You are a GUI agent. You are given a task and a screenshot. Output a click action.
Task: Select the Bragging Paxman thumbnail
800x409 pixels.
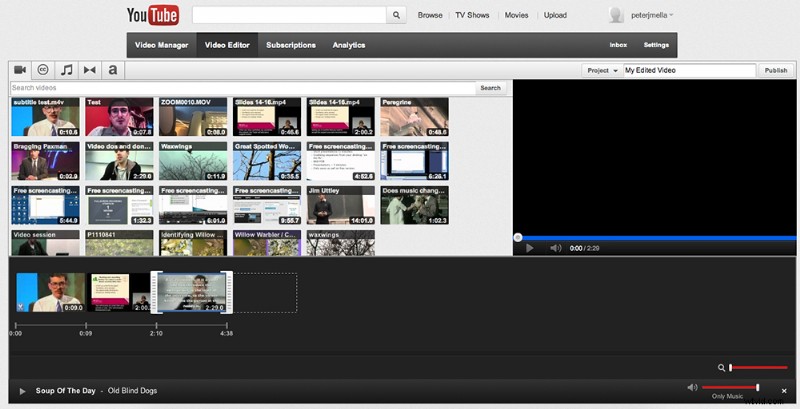[x=45, y=161]
